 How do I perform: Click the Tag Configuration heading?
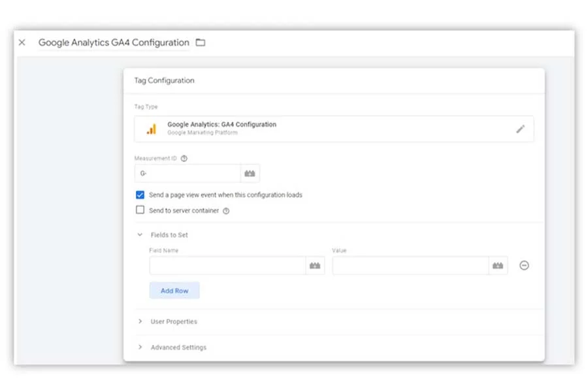point(164,80)
